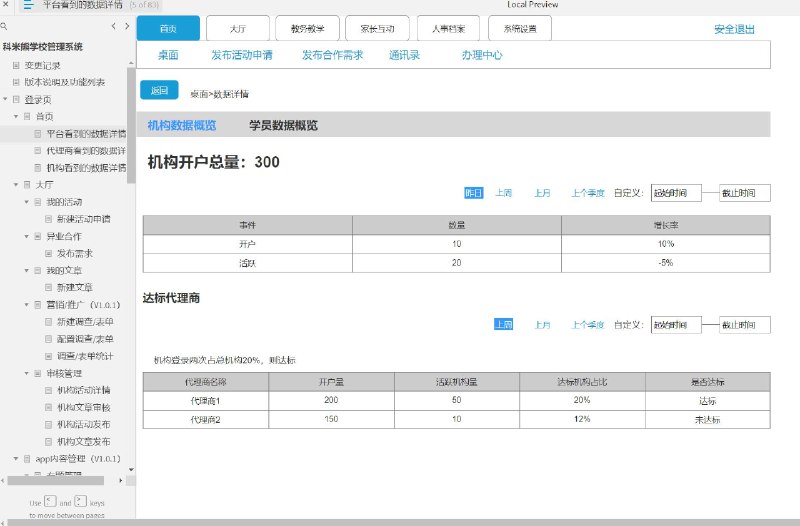This screenshot has width=800, height=526.
Task: Click 起始时间 field under 达标代理商
Action: pyautogui.click(x=676, y=325)
